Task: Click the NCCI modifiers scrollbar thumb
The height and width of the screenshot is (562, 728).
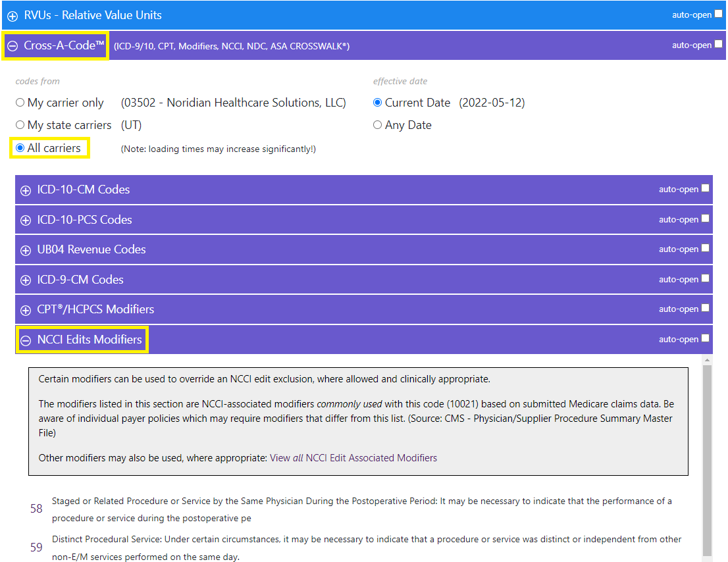Action: pos(707,461)
